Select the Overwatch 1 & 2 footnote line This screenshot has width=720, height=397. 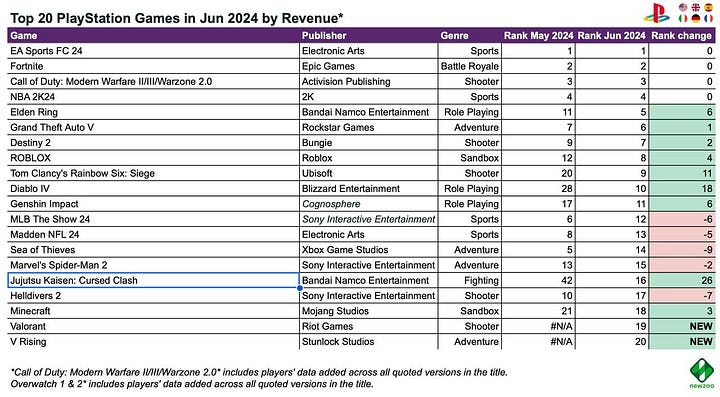[192, 384]
